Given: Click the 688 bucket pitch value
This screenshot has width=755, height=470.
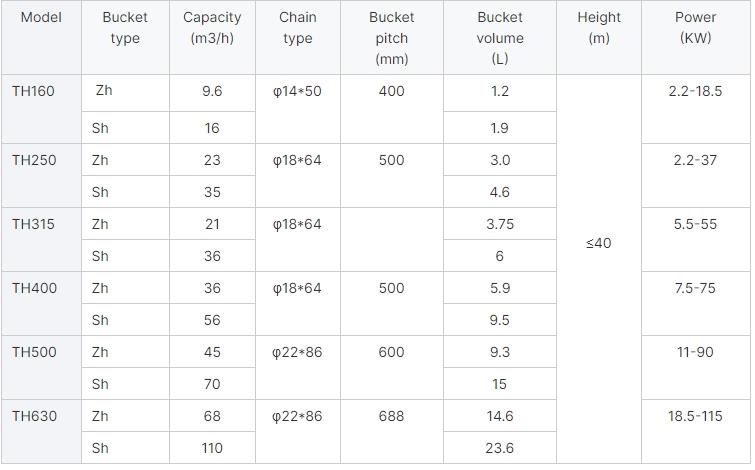Looking at the screenshot, I should [391, 416].
